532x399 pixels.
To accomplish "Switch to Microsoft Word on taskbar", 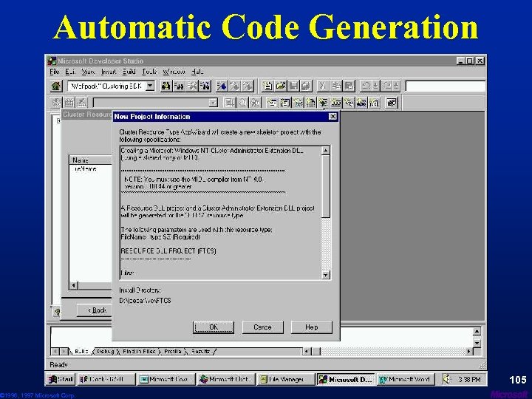I will click(406, 379).
